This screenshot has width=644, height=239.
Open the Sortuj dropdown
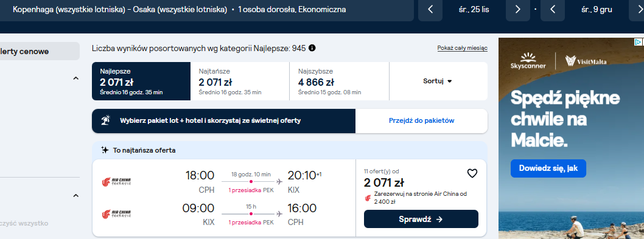pos(438,81)
